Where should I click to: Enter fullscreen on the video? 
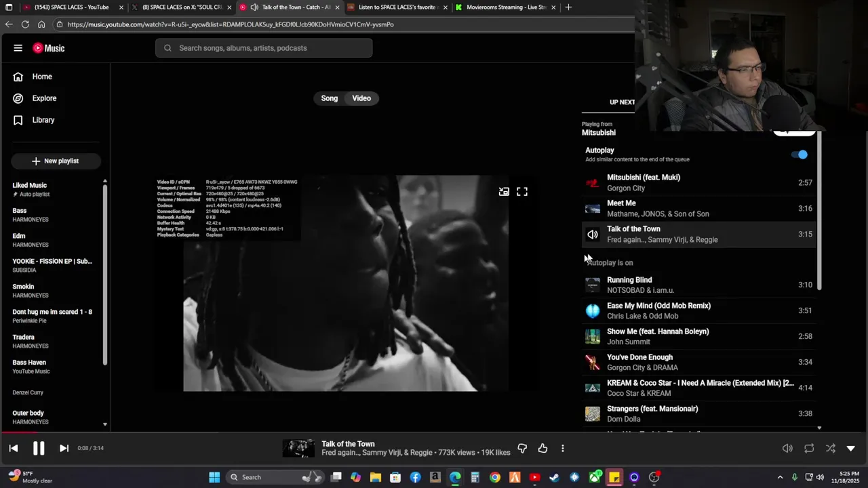point(522,192)
